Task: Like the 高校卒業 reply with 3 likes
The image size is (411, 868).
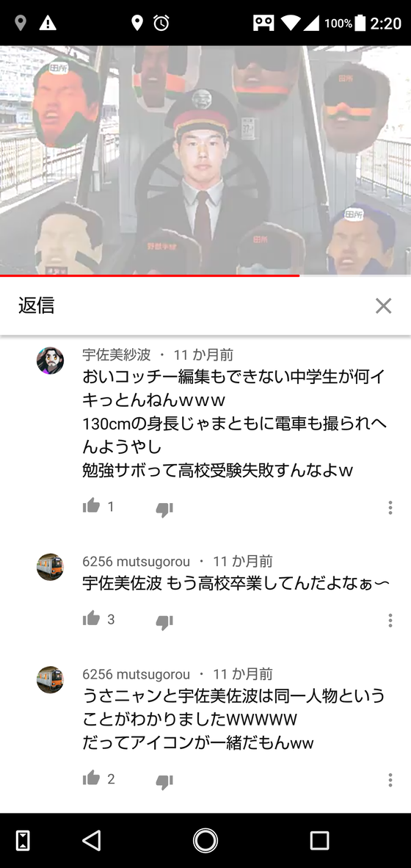Action: click(91, 618)
